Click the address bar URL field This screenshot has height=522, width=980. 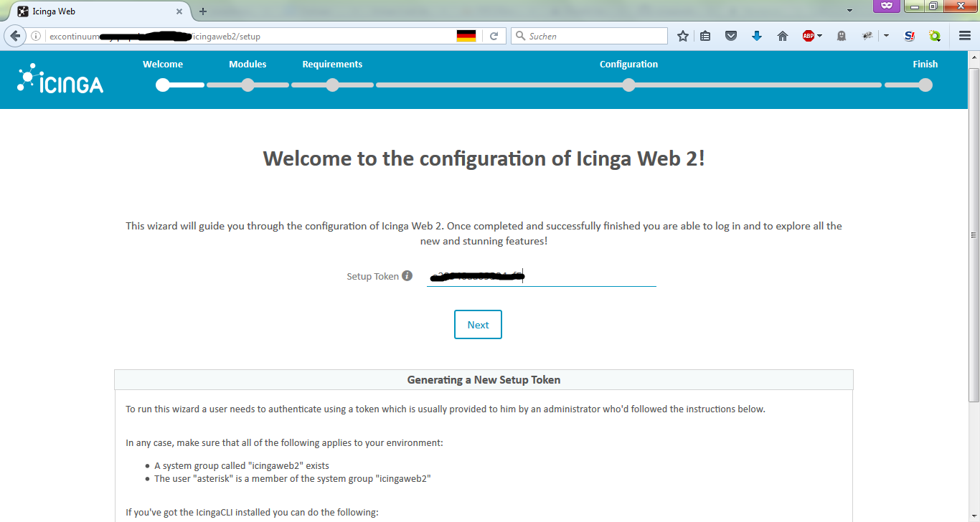[251, 36]
